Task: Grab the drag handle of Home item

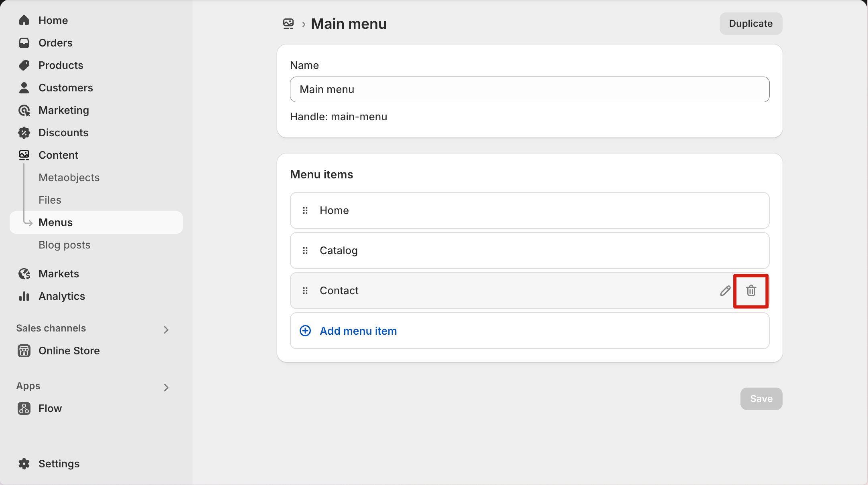Action: coord(305,210)
